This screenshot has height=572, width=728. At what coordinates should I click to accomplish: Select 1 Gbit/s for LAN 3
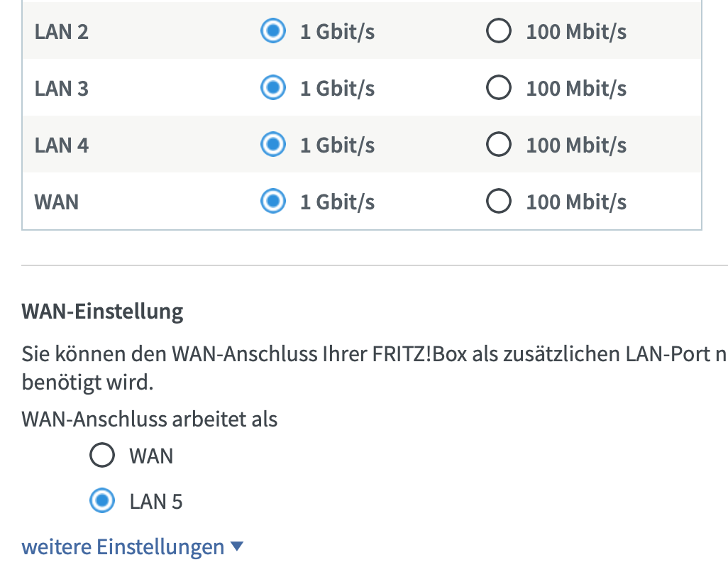272,87
